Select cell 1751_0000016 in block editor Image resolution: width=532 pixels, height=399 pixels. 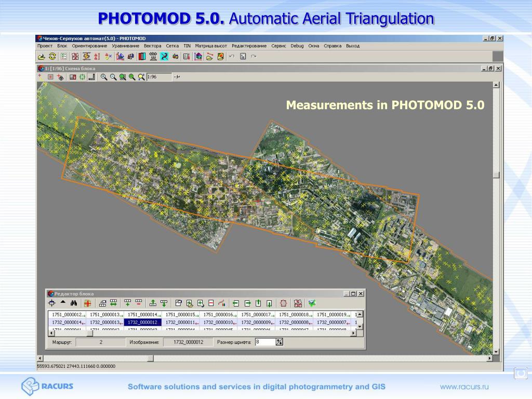tap(218, 314)
